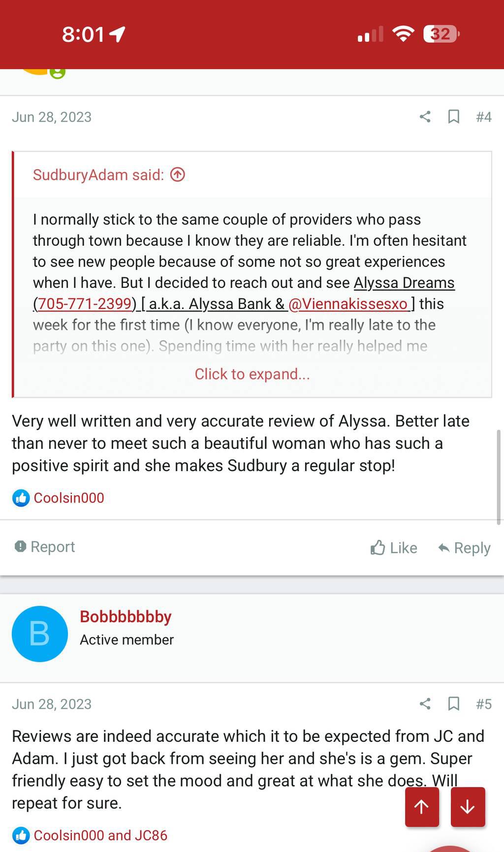The height and width of the screenshot is (852, 504).
Task: Open the 705-771-2399 phone link
Action: [x=85, y=304]
